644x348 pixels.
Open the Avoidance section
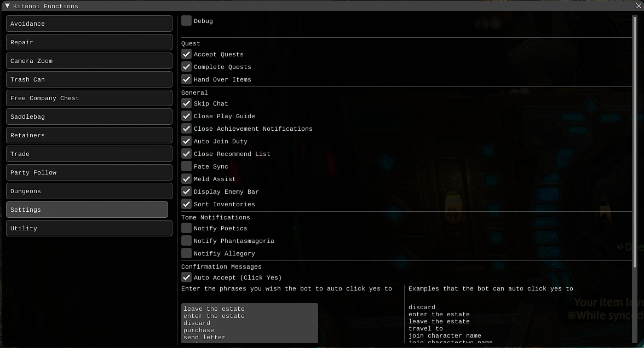click(x=89, y=24)
